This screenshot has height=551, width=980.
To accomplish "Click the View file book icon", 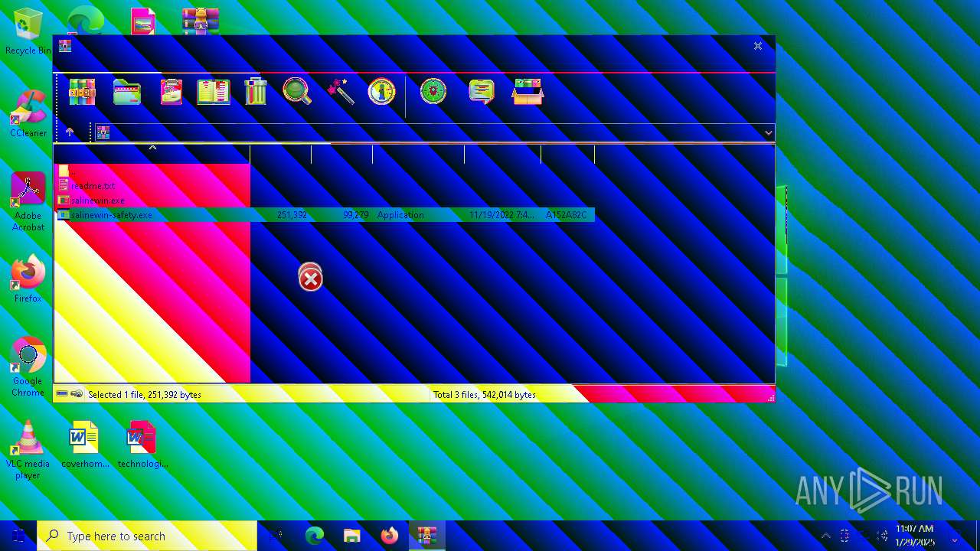I will click(x=214, y=92).
